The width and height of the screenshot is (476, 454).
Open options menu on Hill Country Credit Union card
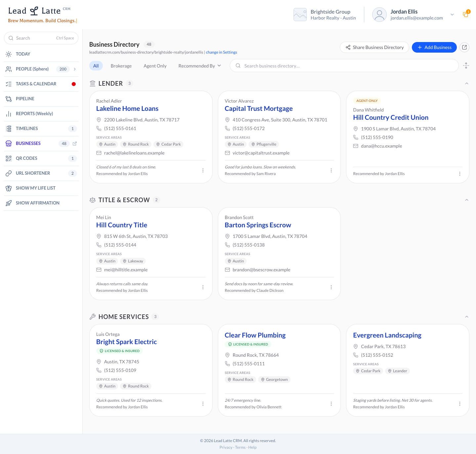(x=459, y=174)
